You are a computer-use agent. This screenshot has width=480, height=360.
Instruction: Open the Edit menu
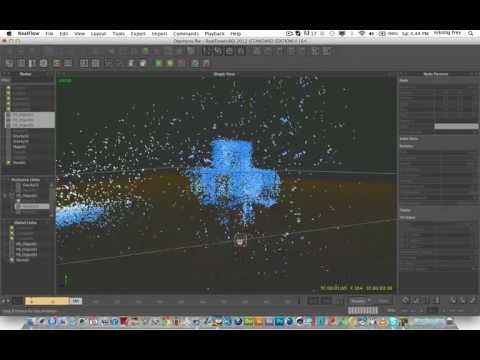point(64,34)
